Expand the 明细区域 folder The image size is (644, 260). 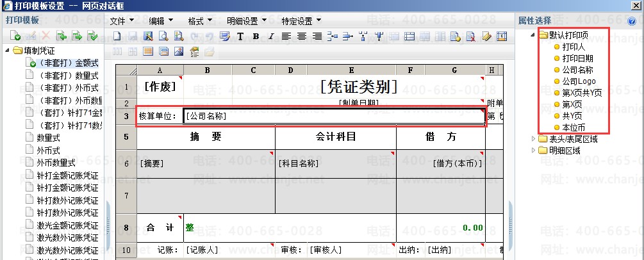(534, 150)
